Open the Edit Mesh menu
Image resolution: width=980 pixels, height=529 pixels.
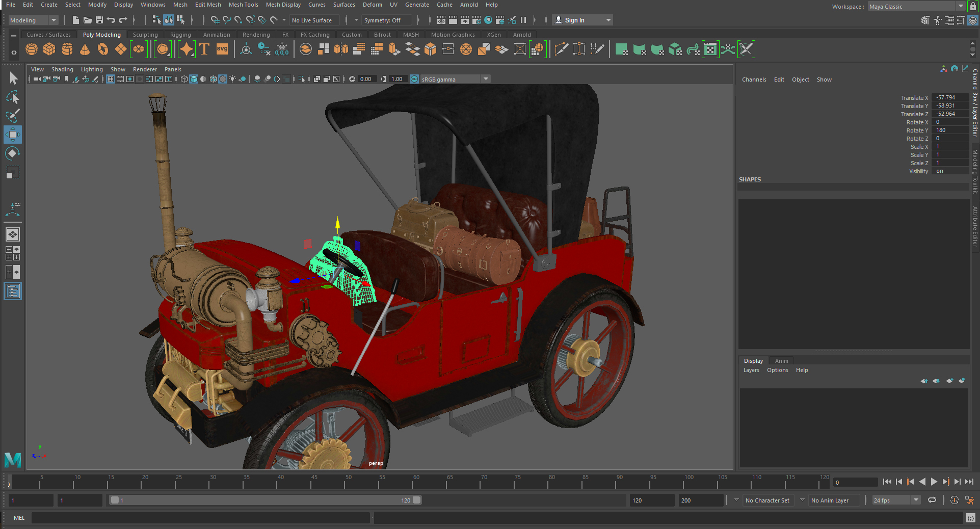[208, 5]
